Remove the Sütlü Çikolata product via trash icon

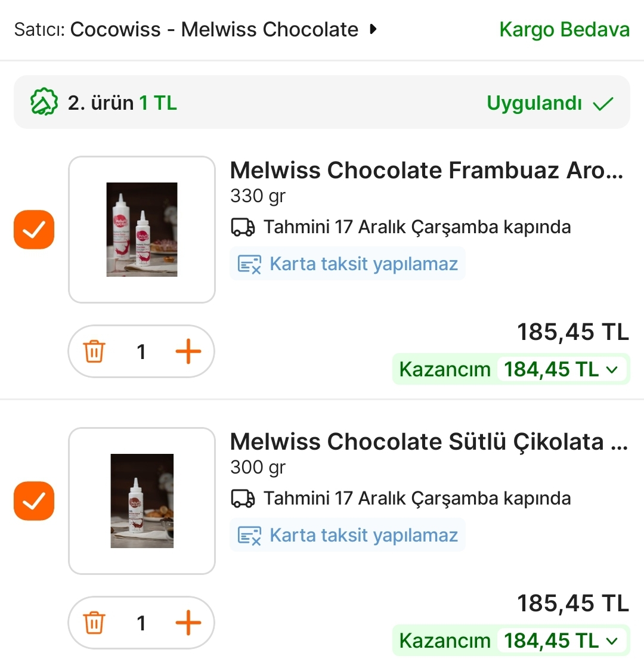[x=94, y=623]
